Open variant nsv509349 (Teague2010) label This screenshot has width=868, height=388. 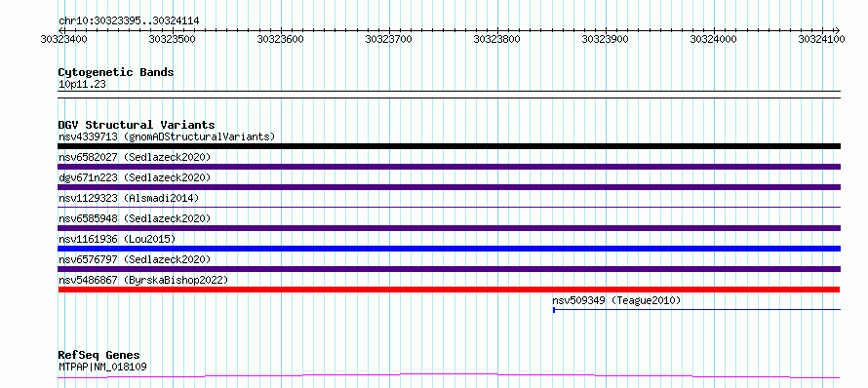pyautogui.click(x=616, y=300)
